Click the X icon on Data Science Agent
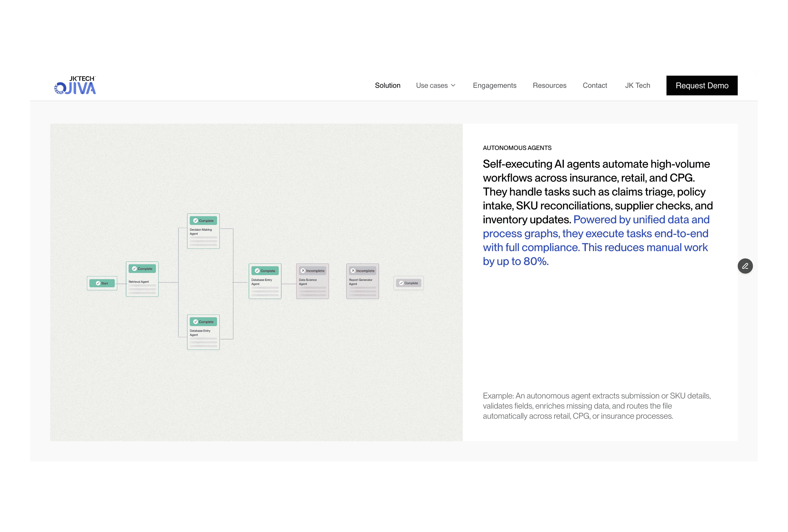 [x=303, y=271]
